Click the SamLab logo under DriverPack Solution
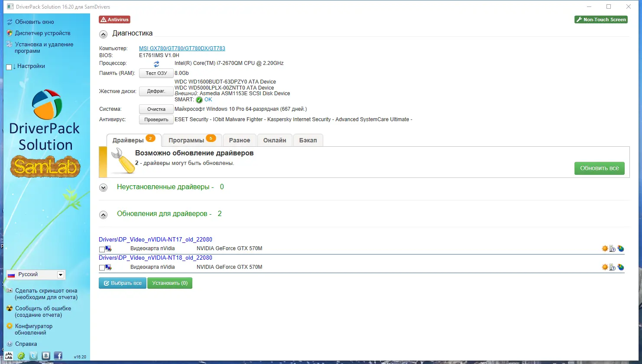Viewport: 642px width, 364px height. pyautogui.click(x=45, y=167)
